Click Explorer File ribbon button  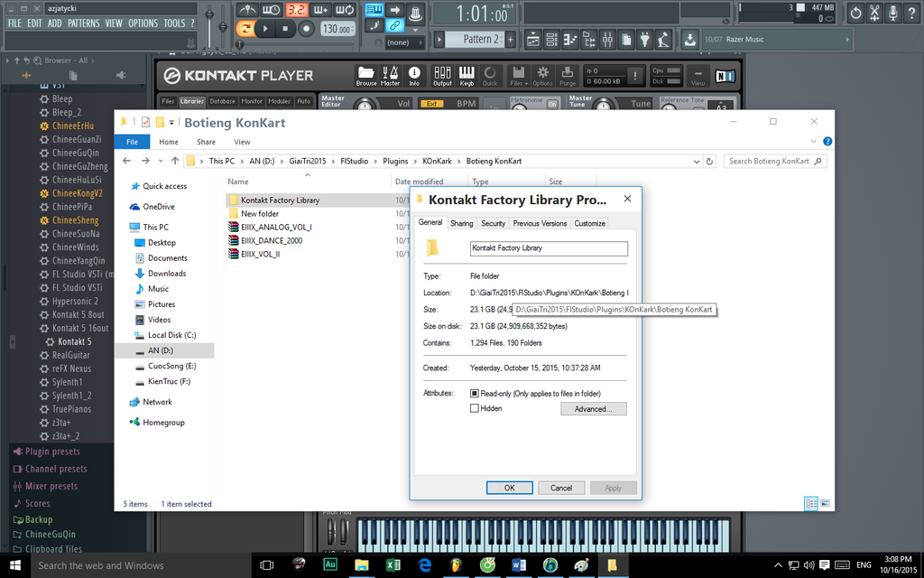132,142
